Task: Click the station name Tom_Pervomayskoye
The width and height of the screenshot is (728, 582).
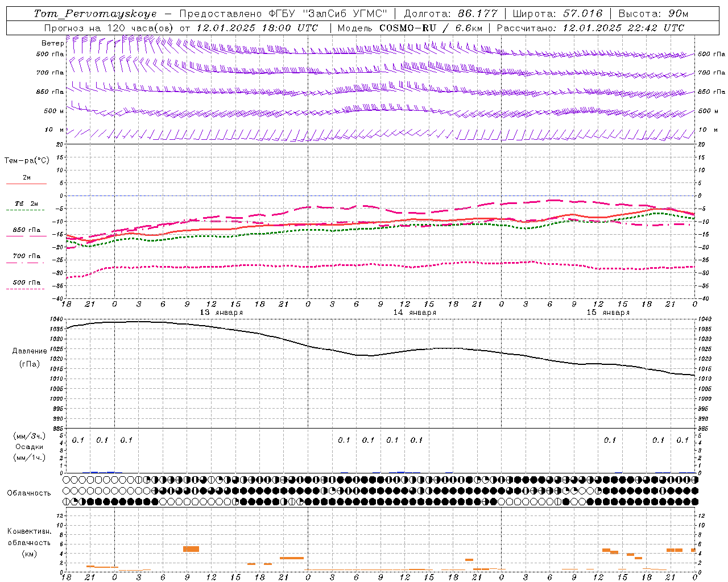Action: click(95, 14)
